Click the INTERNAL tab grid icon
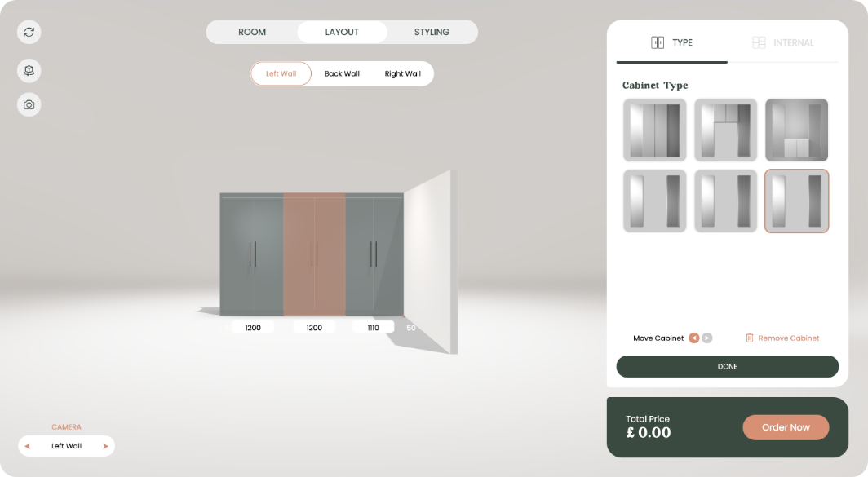The height and width of the screenshot is (477, 868). (x=759, y=42)
